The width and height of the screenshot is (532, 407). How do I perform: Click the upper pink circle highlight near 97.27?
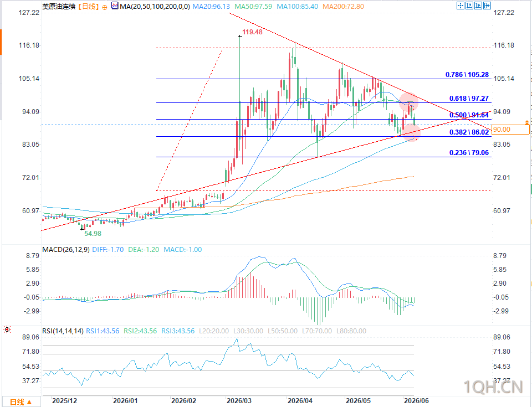pos(408,102)
